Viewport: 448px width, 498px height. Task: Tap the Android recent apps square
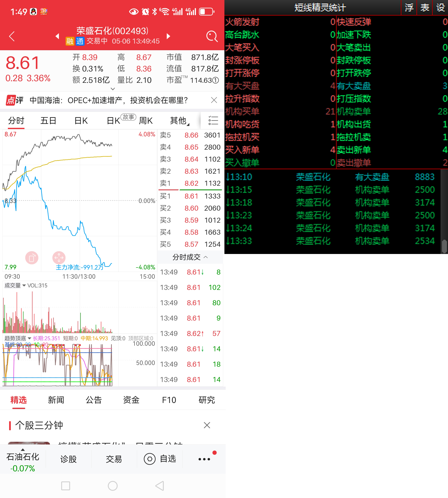(x=66, y=486)
